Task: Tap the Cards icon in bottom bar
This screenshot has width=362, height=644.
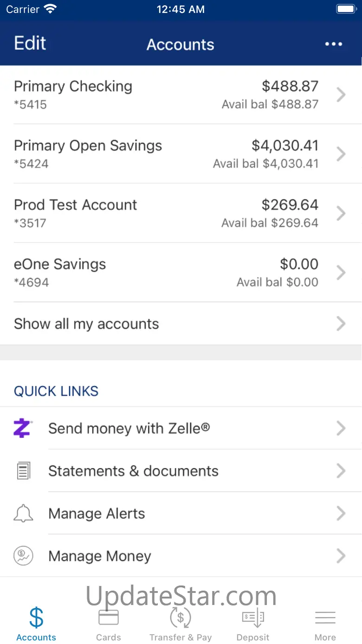Action: pyautogui.click(x=109, y=618)
